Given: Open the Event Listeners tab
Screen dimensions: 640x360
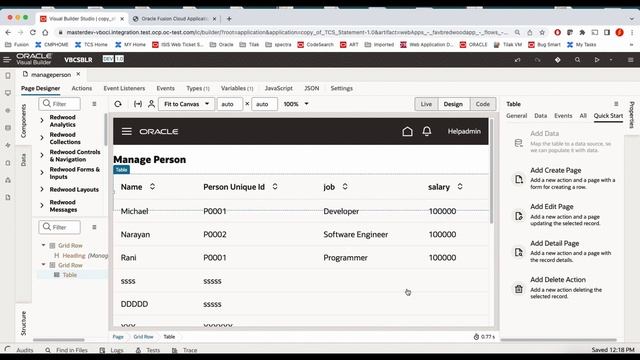Looking at the screenshot, I should [124, 88].
